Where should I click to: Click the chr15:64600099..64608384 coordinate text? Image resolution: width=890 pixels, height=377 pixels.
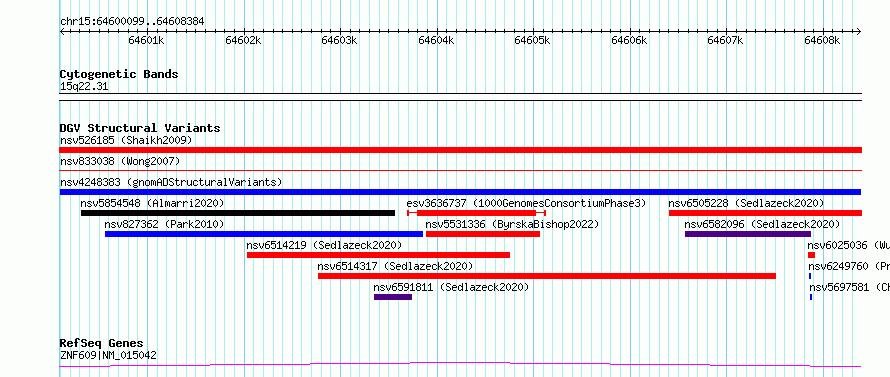pyautogui.click(x=132, y=22)
